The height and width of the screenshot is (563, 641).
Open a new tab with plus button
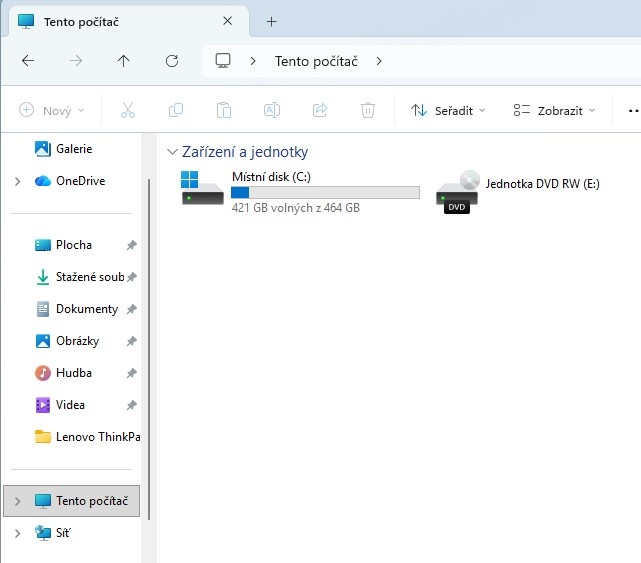coord(271,21)
